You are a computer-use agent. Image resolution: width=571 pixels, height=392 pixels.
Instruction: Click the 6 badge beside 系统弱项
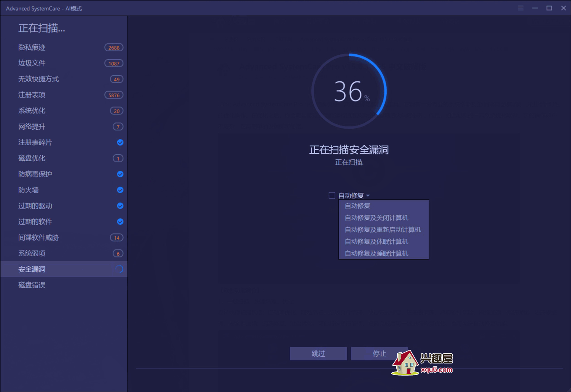(x=118, y=254)
